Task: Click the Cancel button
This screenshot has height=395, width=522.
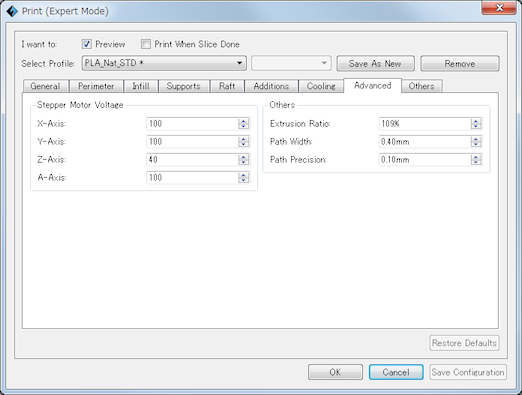Action: 396,372
